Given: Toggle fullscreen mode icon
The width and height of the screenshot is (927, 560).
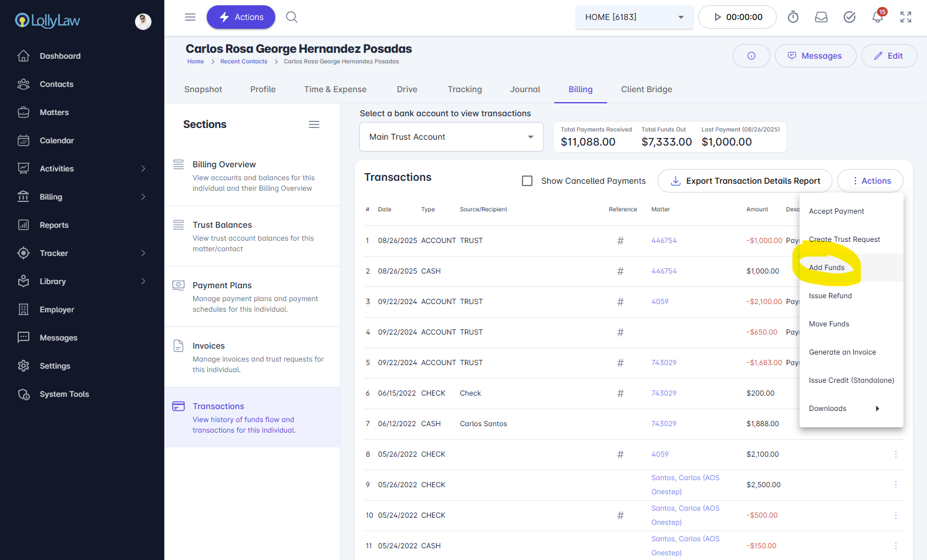Looking at the screenshot, I should point(906,17).
